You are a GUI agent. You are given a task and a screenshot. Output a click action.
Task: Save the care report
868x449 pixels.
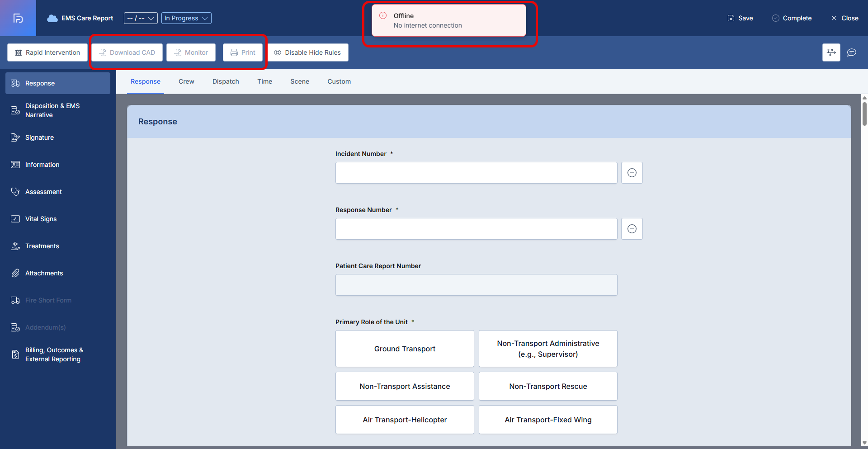[740, 18]
